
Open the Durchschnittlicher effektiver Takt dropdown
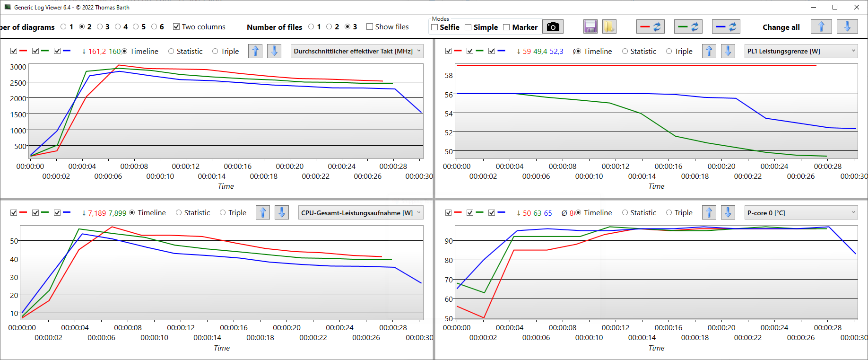tap(356, 51)
